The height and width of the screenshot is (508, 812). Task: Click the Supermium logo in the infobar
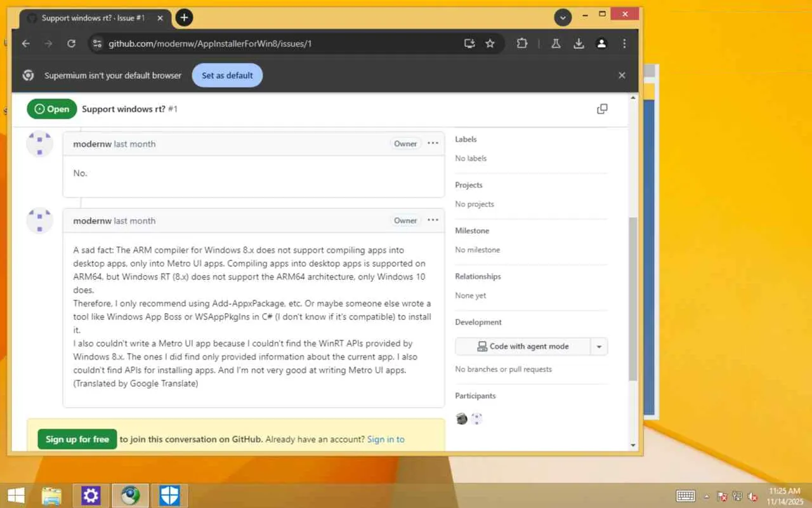pyautogui.click(x=28, y=75)
